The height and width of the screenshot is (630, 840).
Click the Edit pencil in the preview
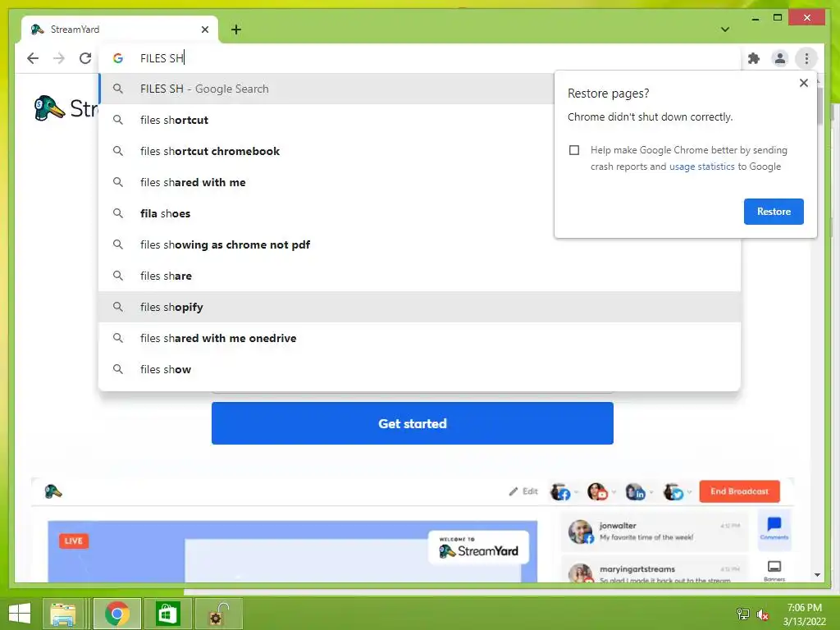click(523, 491)
